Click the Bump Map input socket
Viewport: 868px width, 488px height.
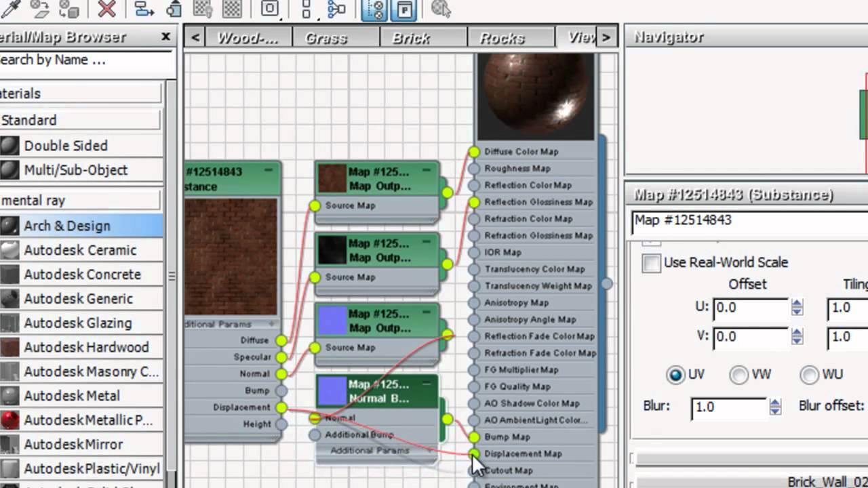click(473, 437)
